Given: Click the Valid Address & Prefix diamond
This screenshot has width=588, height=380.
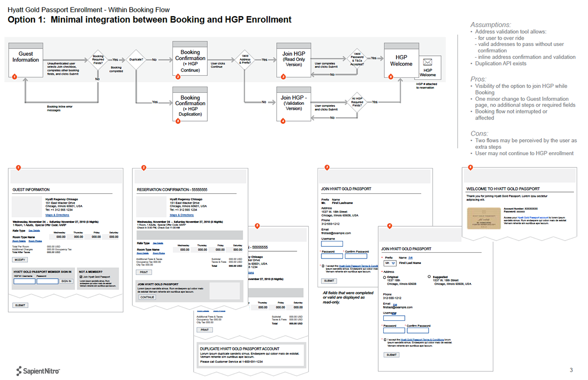Looking at the screenshot, I should click(x=245, y=60).
